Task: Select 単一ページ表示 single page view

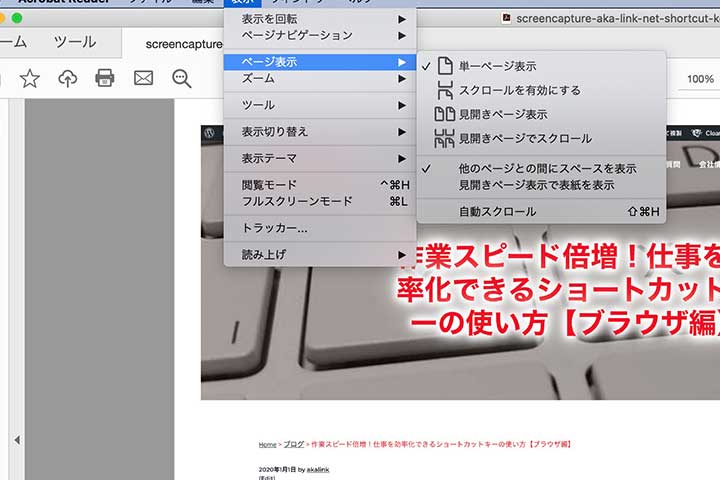Action: pos(542,66)
